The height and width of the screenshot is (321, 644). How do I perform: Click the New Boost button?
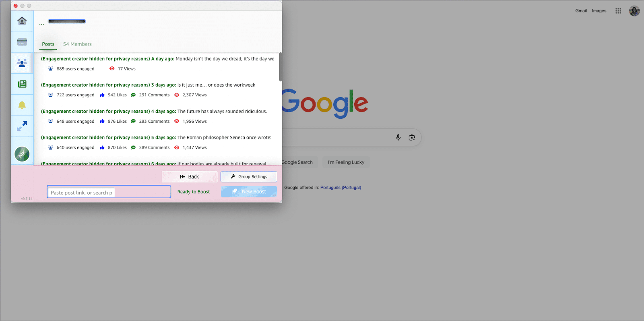click(249, 192)
